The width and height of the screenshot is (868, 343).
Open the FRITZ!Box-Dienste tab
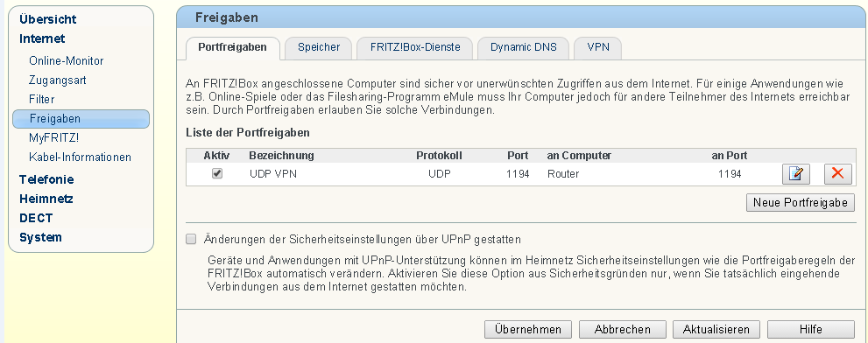tap(415, 47)
